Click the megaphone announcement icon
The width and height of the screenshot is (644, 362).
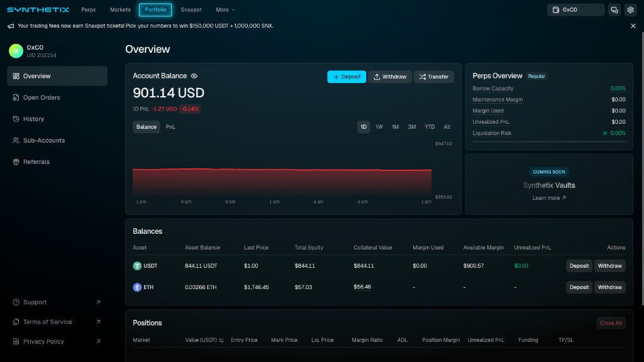[x=11, y=26]
